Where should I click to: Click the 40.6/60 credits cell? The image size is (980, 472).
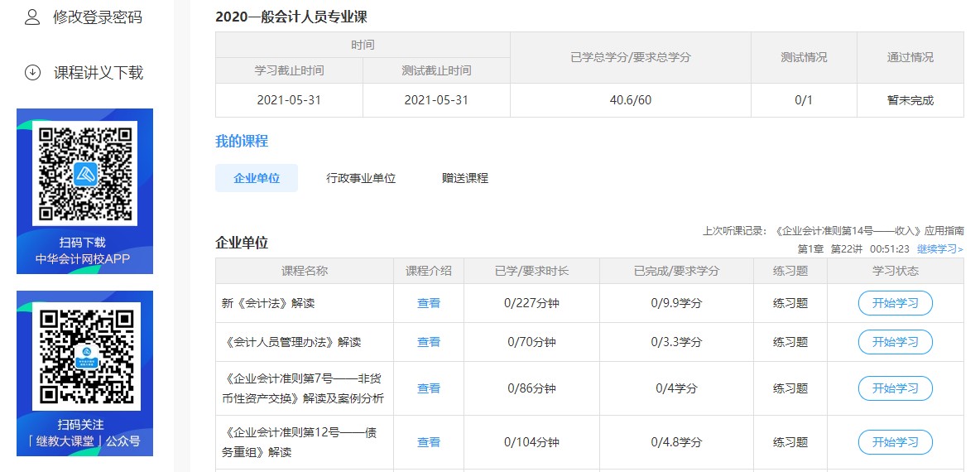(631, 100)
